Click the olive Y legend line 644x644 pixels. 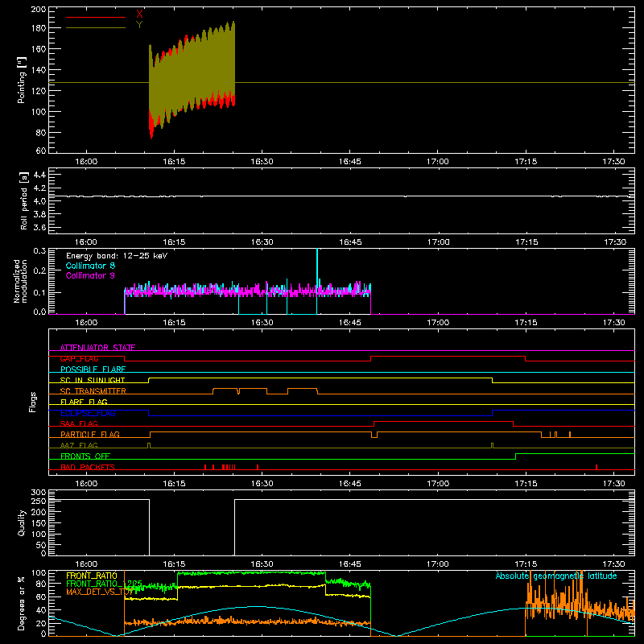pos(96,28)
